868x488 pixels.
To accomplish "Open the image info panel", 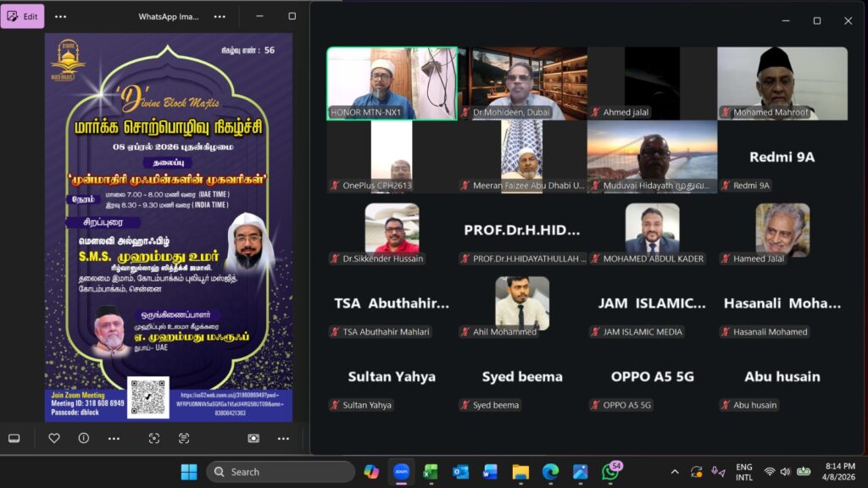I will point(83,438).
